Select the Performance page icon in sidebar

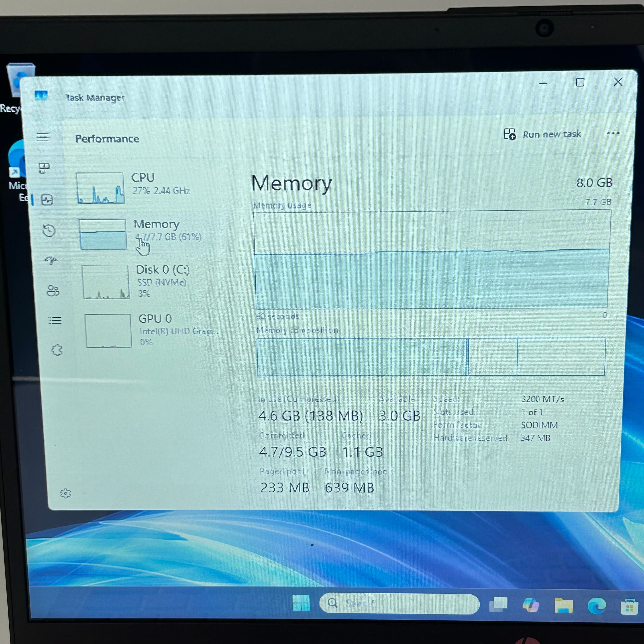(x=47, y=200)
